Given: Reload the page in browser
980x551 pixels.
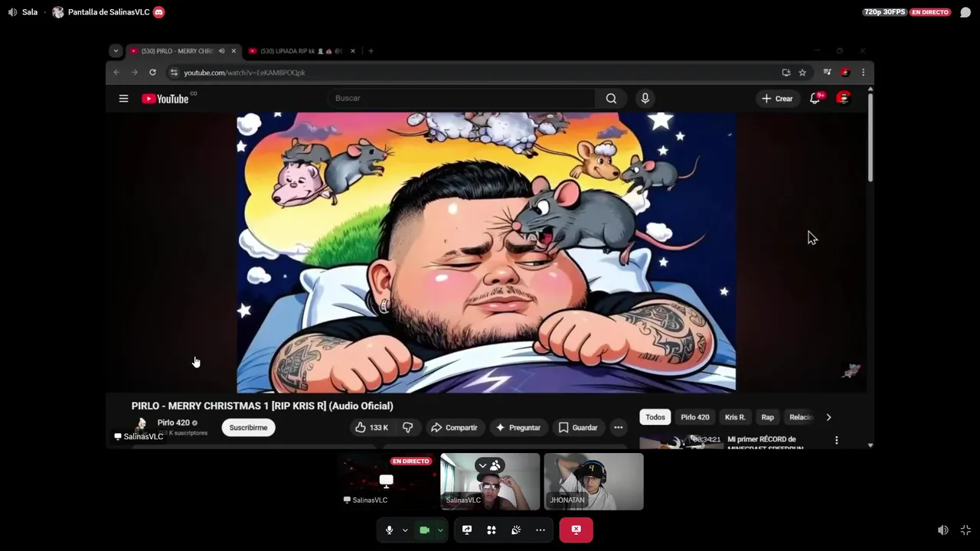Looking at the screenshot, I should coord(152,73).
